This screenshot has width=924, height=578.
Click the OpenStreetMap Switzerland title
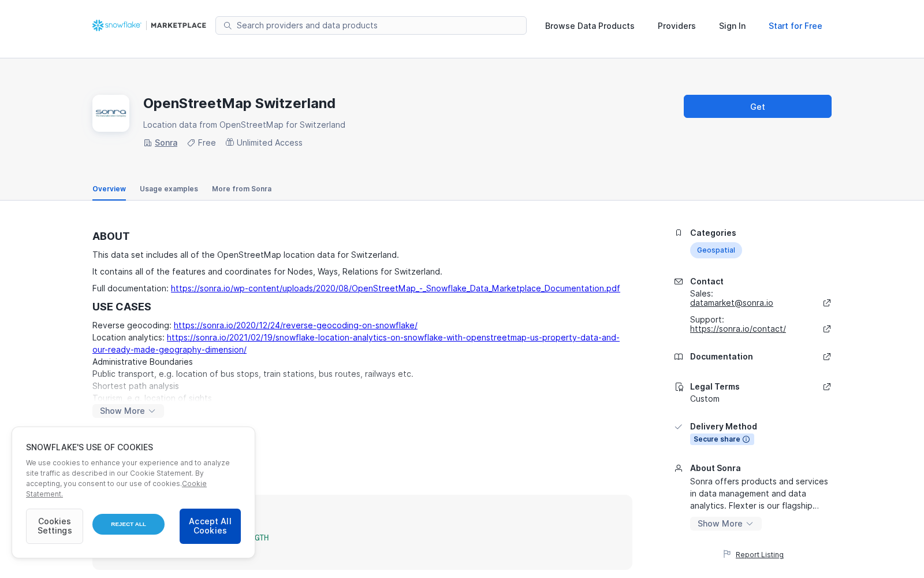pos(239,103)
